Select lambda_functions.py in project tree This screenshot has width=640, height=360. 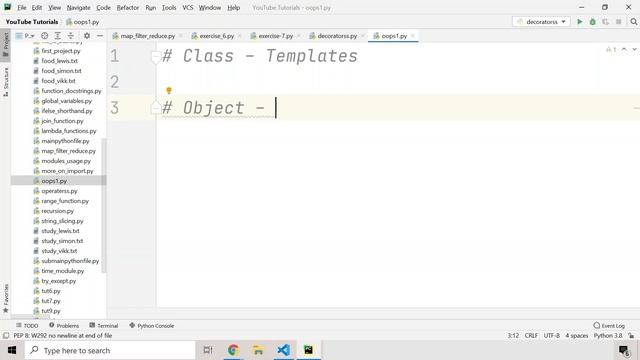[69, 131]
